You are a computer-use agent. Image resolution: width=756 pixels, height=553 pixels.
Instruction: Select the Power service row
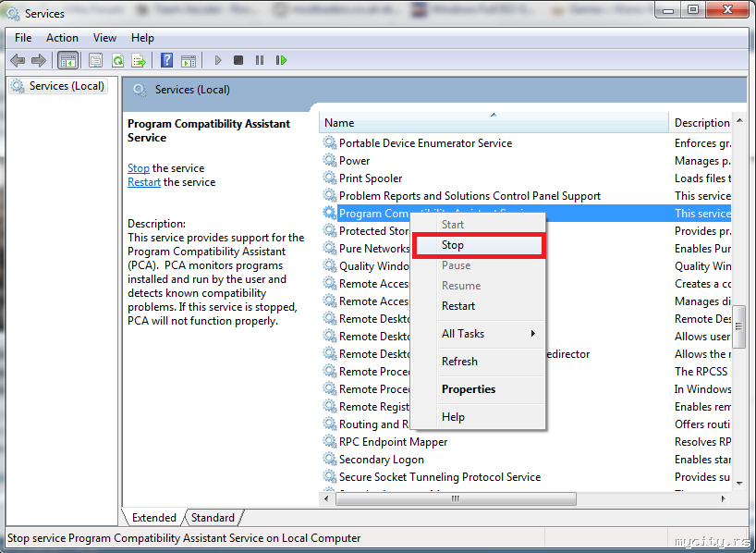coord(527,161)
